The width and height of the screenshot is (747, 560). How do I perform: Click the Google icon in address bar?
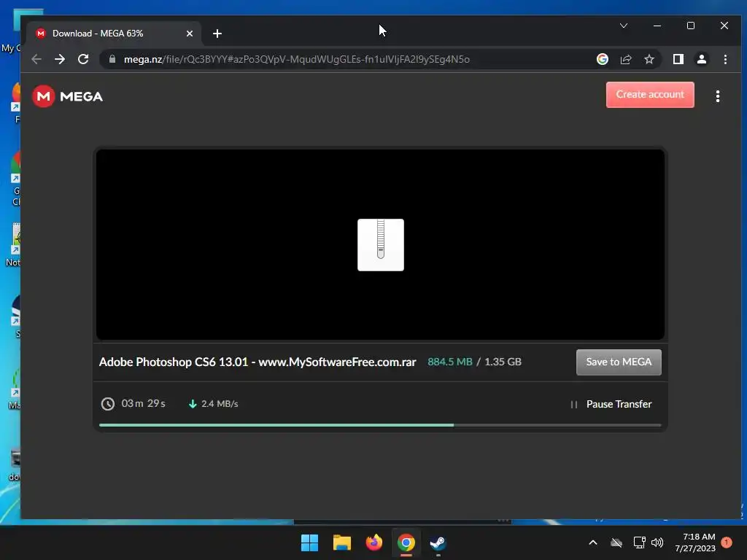602,59
